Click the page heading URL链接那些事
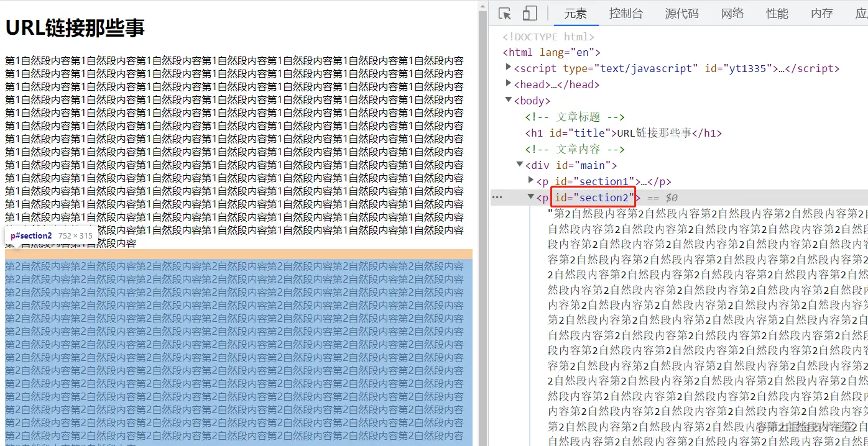The height and width of the screenshot is (446, 868). [75, 28]
